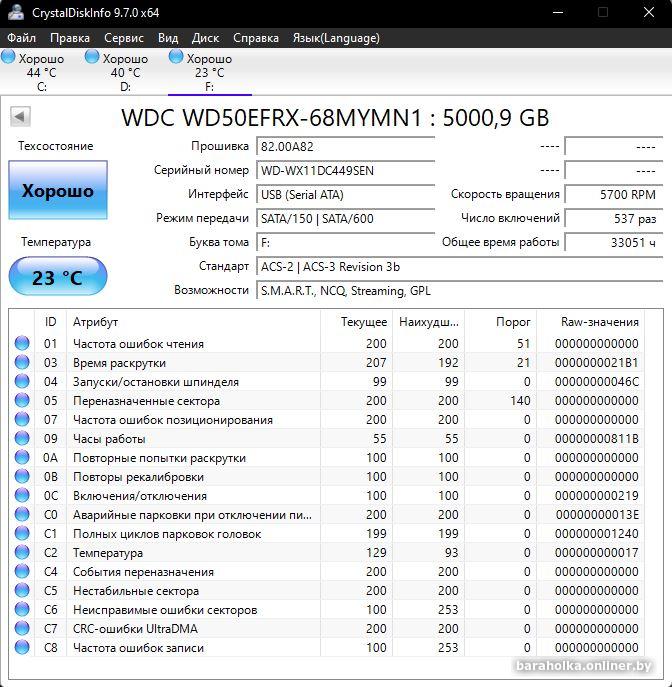Select the Часы работы attribute row
Image resolution: width=672 pixels, height=687 pixels.
click(x=327, y=438)
